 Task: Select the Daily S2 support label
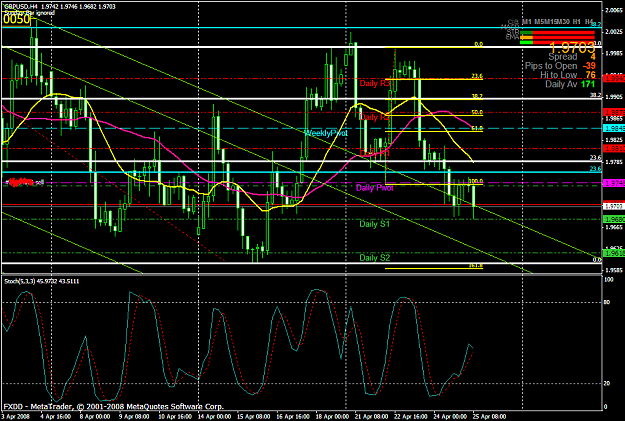[375, 258]
